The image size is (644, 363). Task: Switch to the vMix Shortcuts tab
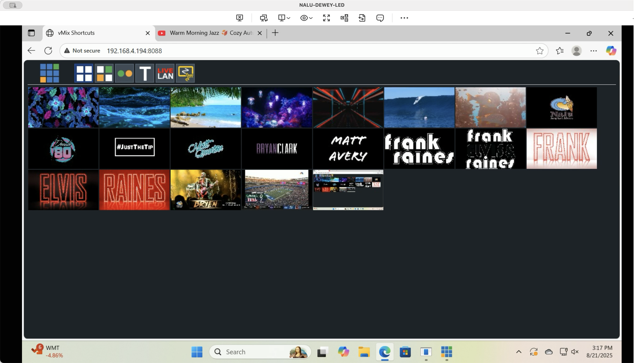click(99, 33)
